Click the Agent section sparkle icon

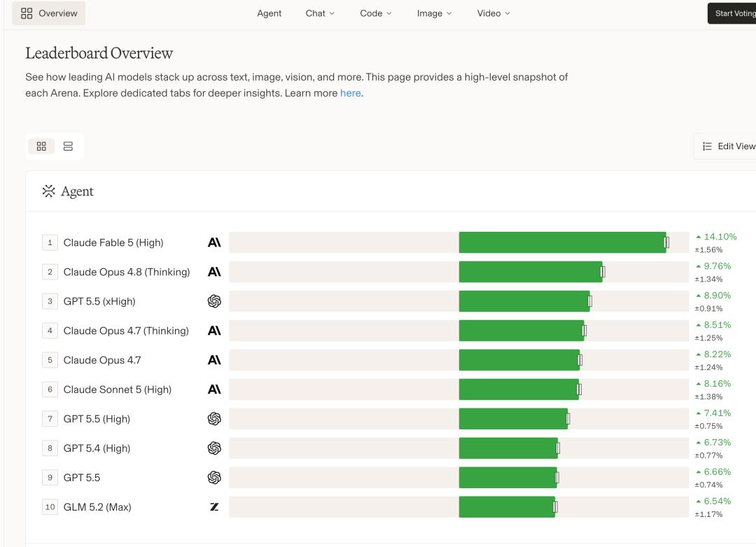point(49,191)
